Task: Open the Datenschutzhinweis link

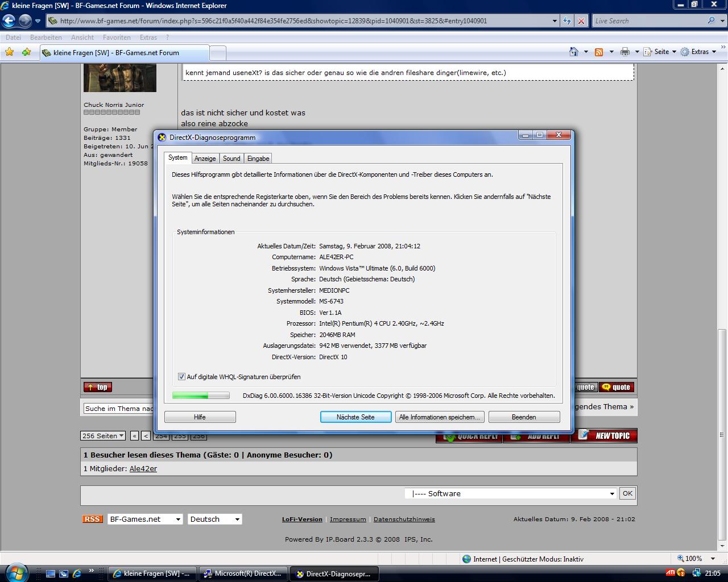Action: coord(404,519)
